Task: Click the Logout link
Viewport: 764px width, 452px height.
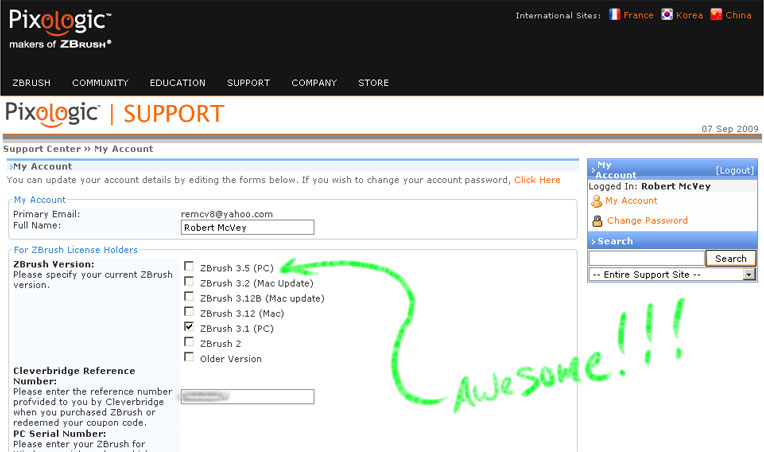Action: click(x=735, y=170)
